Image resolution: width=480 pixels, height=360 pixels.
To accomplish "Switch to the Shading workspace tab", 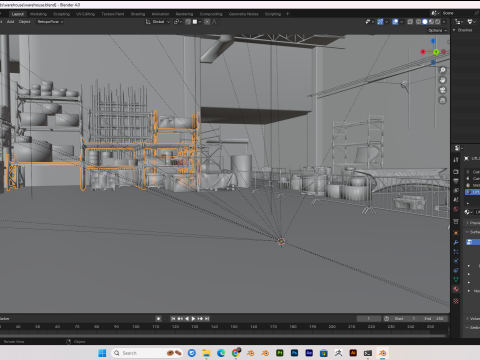I will click(x=138, y=14).
